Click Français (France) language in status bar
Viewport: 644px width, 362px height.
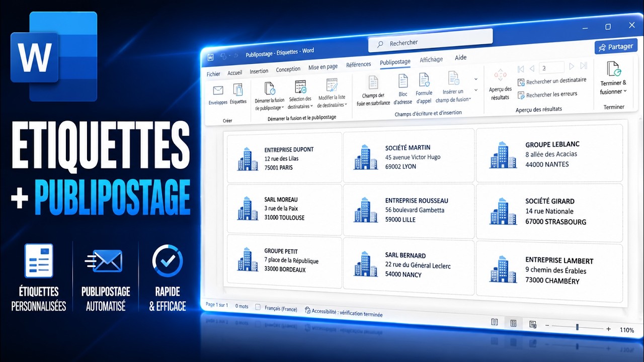pyautogui.click(x=281, y=309)
